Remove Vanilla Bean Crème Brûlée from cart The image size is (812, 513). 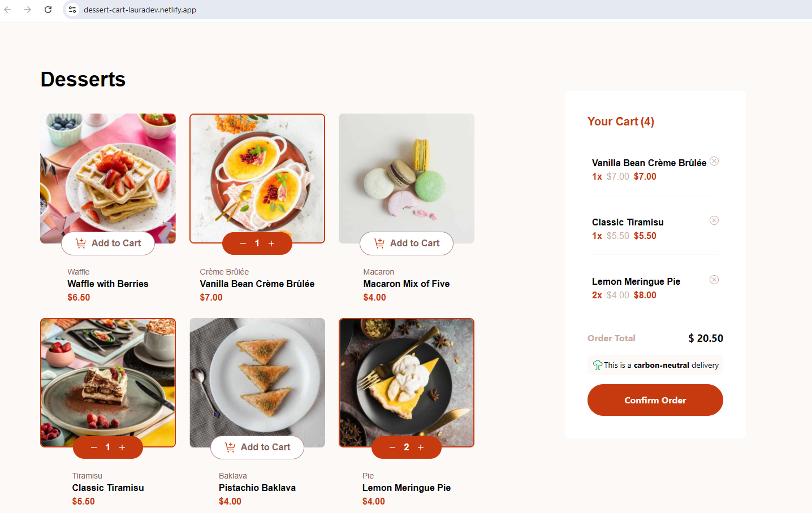[714, 161]
